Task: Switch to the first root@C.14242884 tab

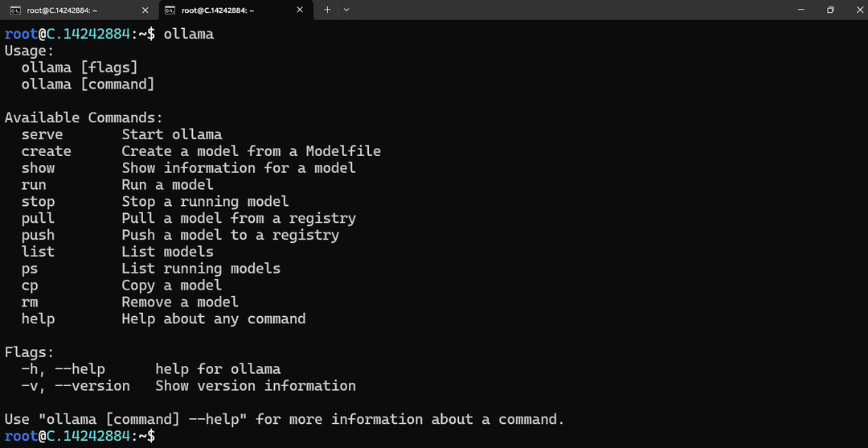Action: [79, 10]
